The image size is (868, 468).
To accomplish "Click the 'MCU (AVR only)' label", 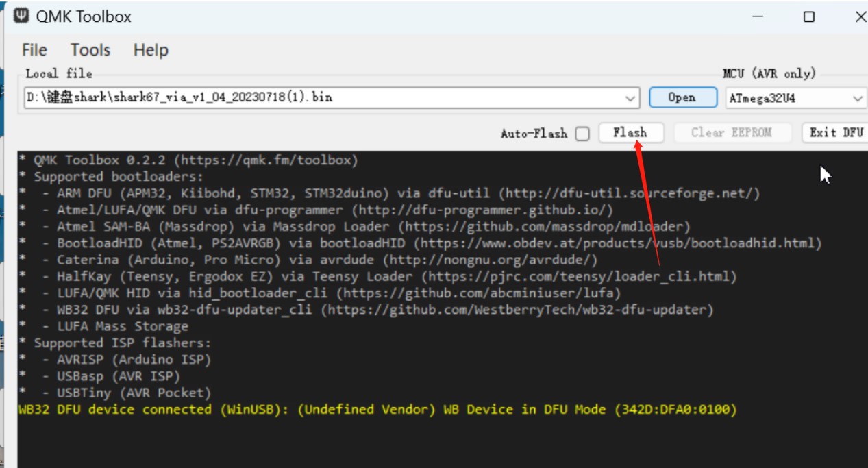I will 769,73.
